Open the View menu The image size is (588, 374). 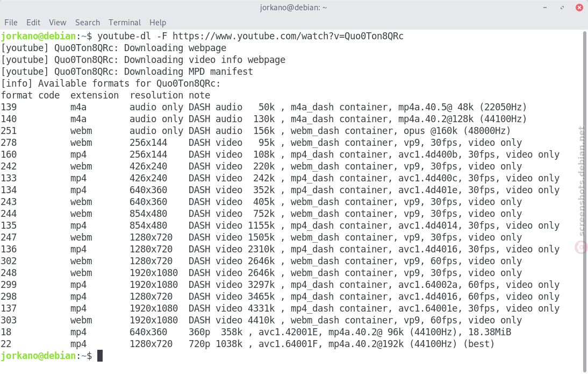58,23
